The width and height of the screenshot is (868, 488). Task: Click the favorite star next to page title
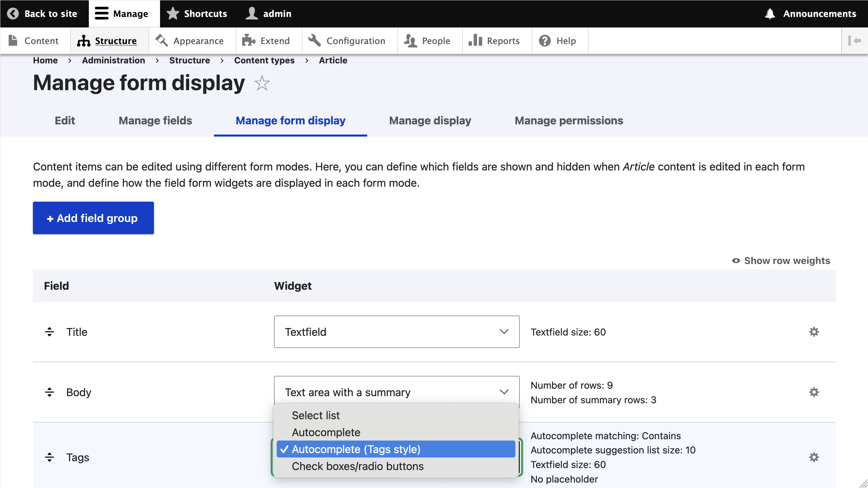pos(262,83)
